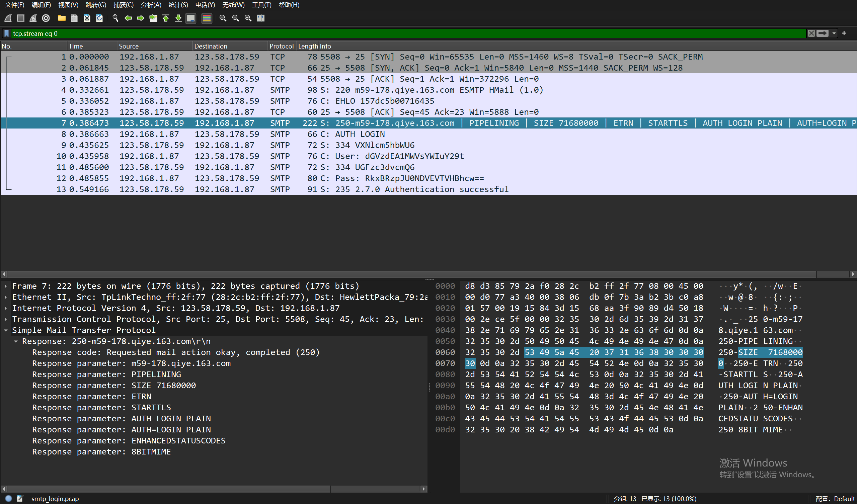Reload the capture file icon
The image size is (857, 504).
coord(99,18)
